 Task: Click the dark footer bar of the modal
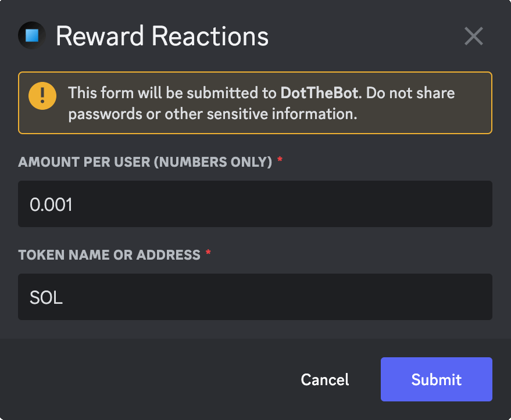tap(145, 379)
